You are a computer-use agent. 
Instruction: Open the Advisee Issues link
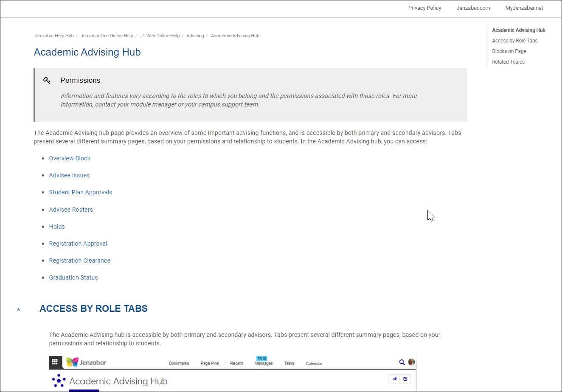pos(69,175)
